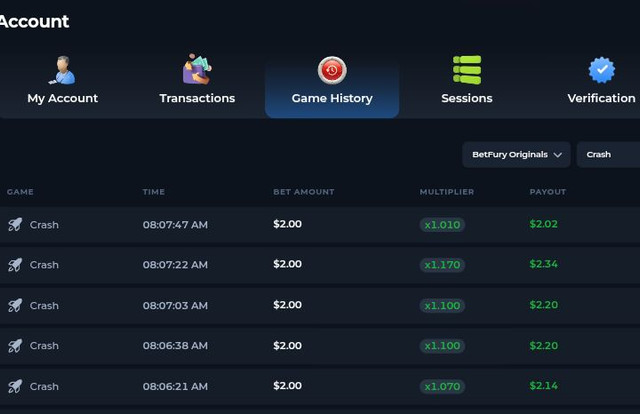Click the $2.14 payout value
640x414 pixels.
click(543, 385)
